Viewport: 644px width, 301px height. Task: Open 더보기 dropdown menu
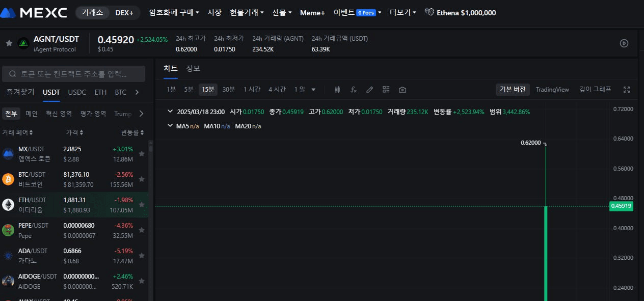[403, 13]
